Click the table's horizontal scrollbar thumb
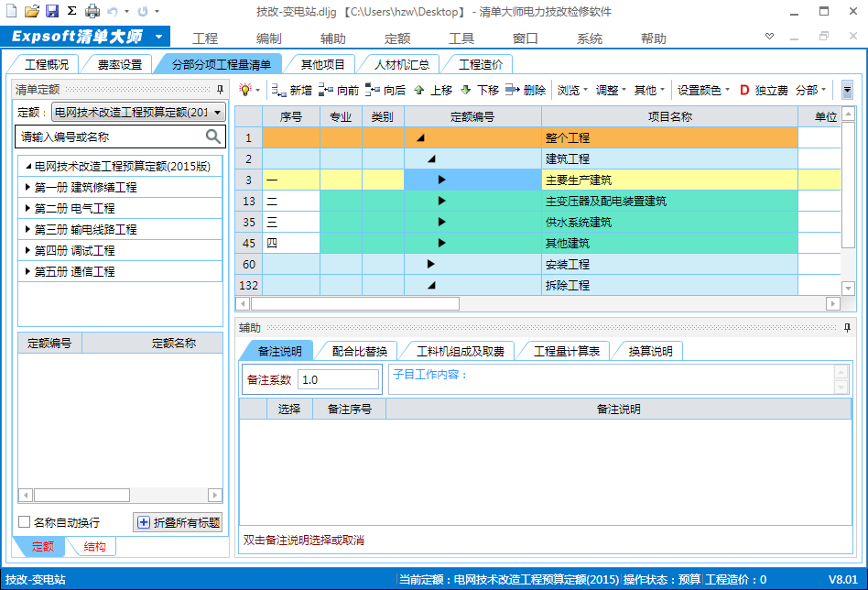The height and width of the screenshot is (590, 868). pos(355,303)
